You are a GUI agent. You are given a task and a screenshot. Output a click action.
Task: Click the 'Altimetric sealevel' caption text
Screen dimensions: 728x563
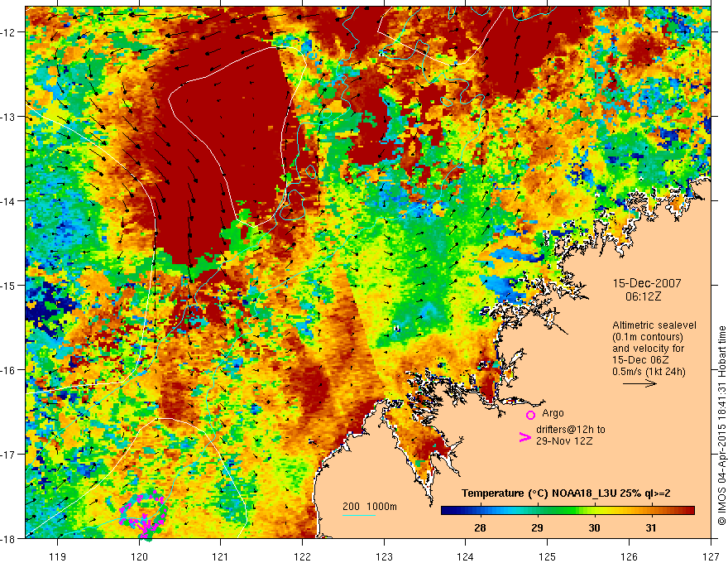point(654,325)
